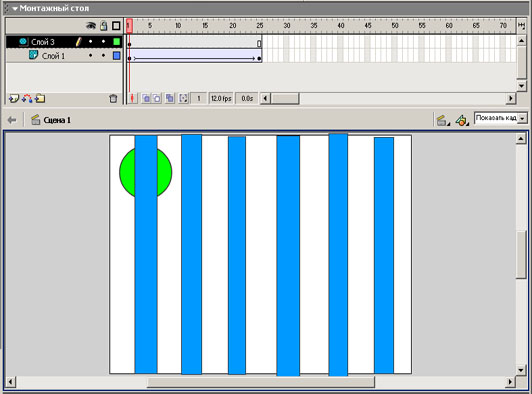Click the mask layer icon of Слой 3
Screen dimensions: 532x394
[23, 42]
